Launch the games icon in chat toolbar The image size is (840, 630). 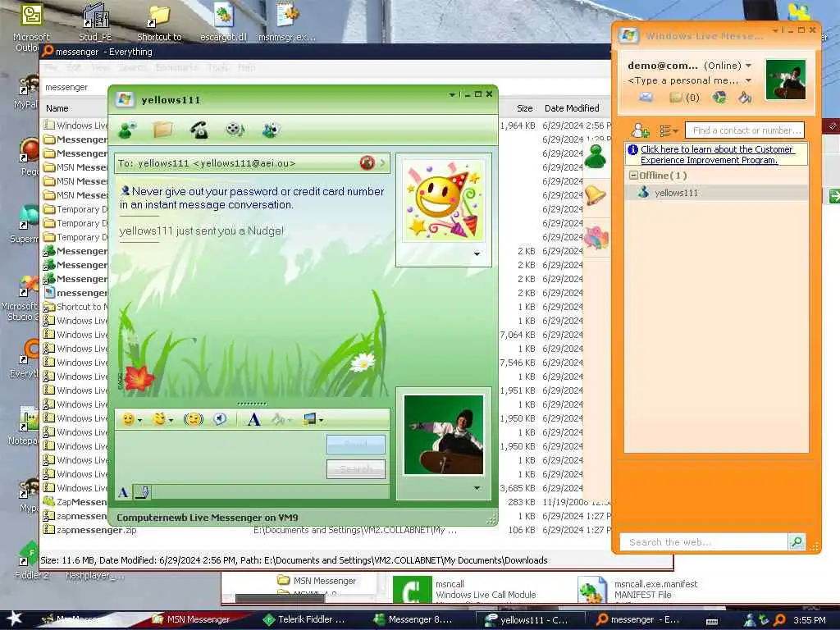(x=271, y=130)
